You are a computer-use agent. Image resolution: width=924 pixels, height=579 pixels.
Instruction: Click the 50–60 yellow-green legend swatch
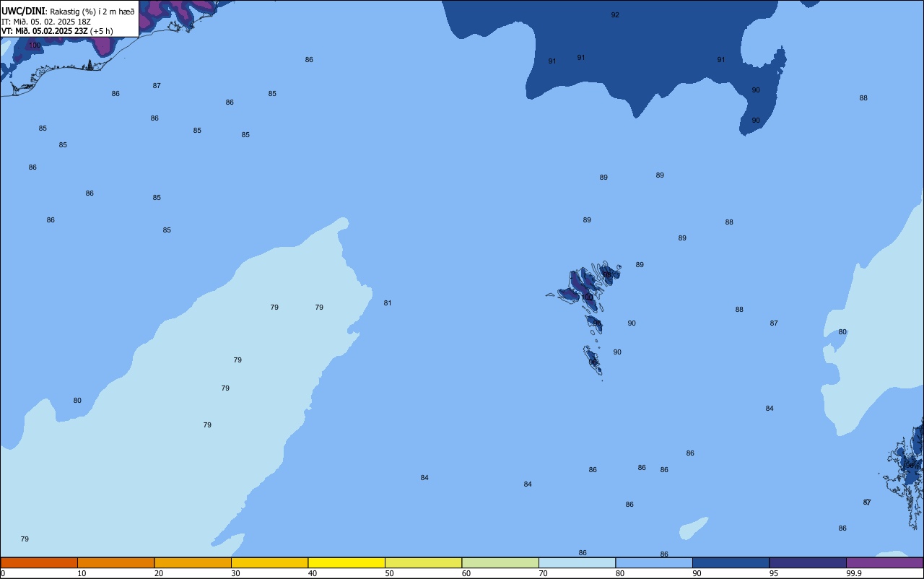(423, 562)
